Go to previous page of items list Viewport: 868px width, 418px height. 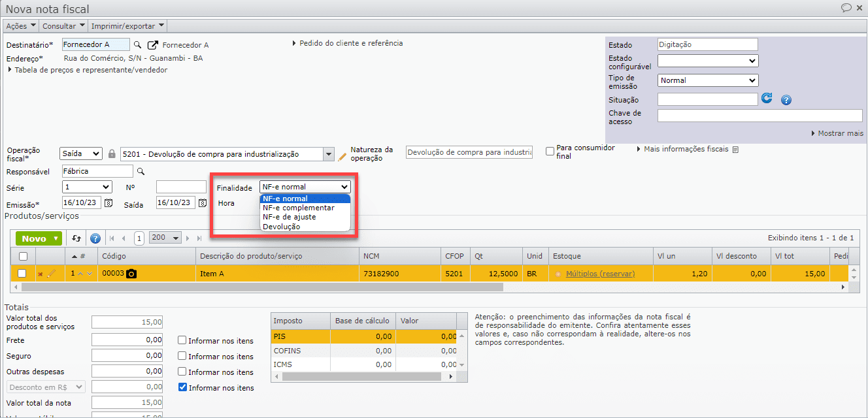(124, 238)
